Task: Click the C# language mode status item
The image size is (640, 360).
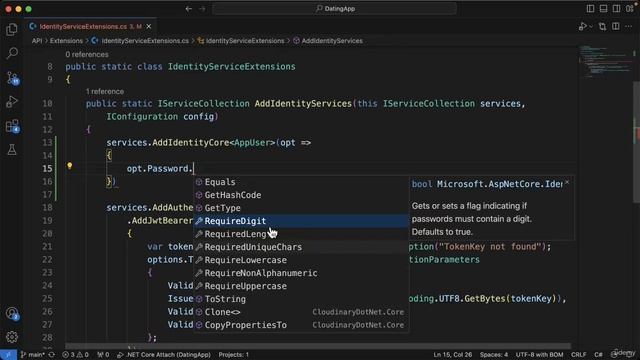Action: click(x=598, y=355)
